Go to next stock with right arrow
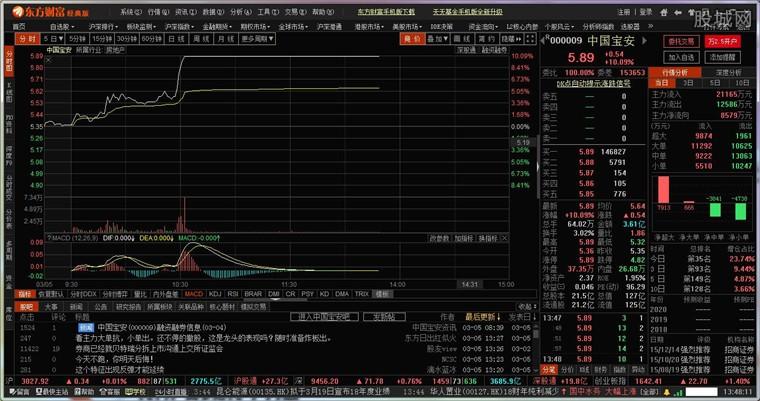Screen dimensions: 760x401 click(645, 41)
